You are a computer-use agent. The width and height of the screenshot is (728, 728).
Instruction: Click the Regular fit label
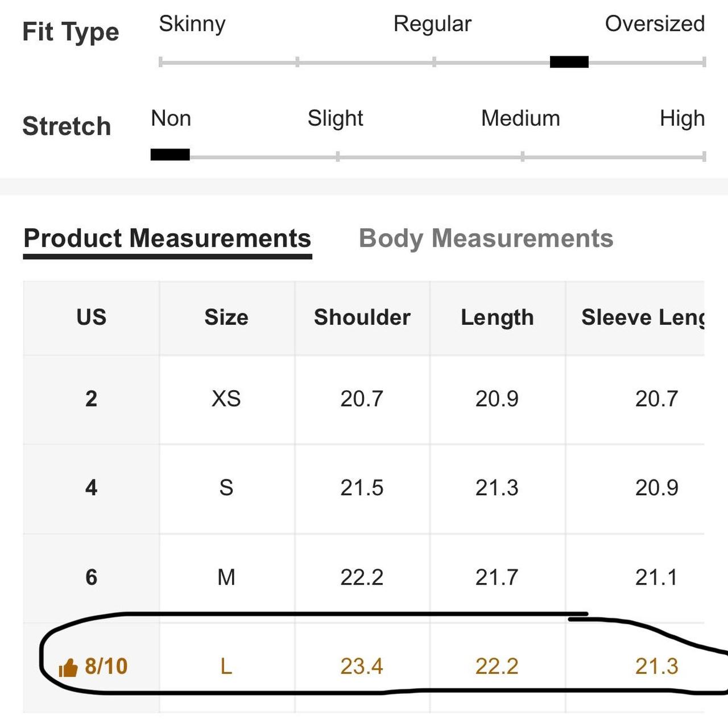pos(432,24)
